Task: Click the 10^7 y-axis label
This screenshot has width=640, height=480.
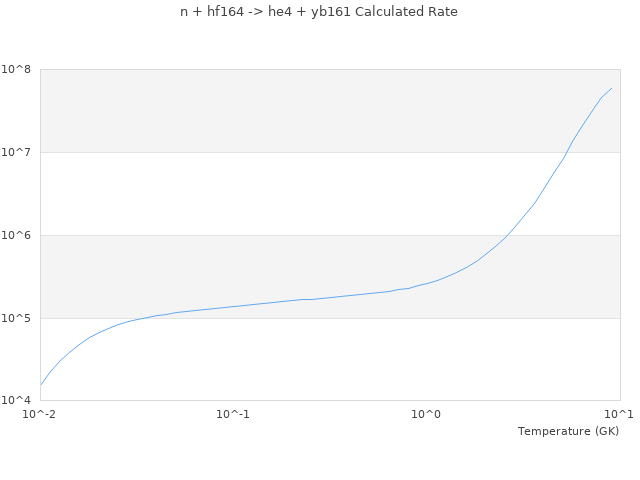Action: (17, 153)
